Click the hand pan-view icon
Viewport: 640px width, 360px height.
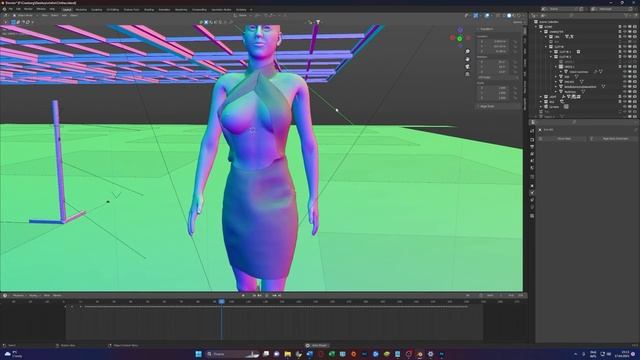click(x=467, y=59)
